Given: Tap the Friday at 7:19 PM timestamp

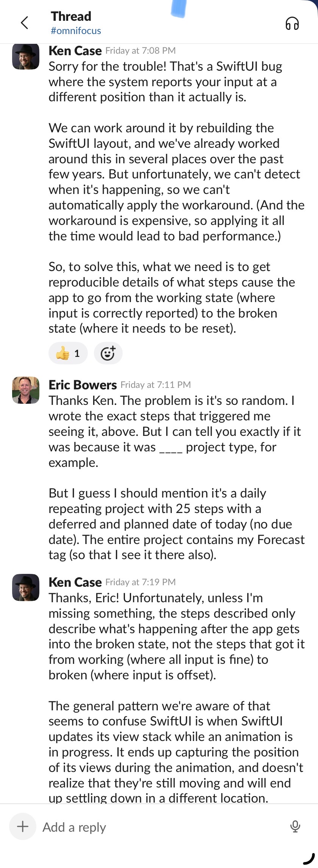Looking at the screenshot, I should tap(140, 582).
